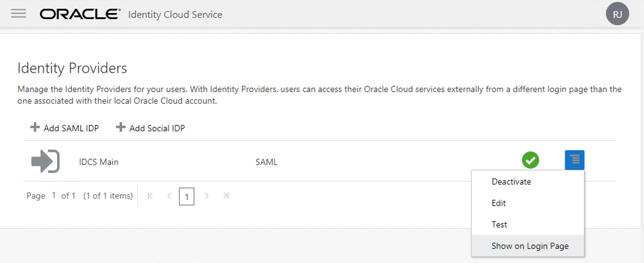This screenshot has height=263, width=644.
Task: Select Deactivate from the action menu
Action: [x=528, y=181]
